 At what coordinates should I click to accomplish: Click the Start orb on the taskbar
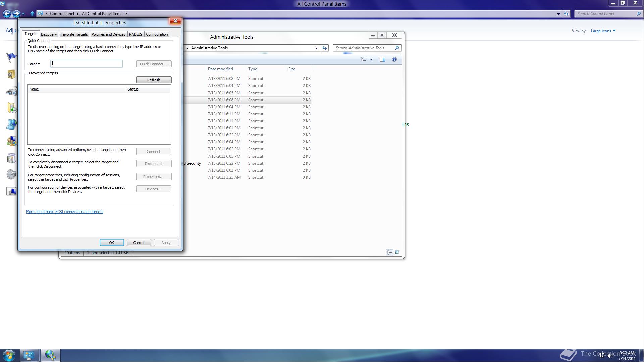pyautogui.click(x=9, y=355)
